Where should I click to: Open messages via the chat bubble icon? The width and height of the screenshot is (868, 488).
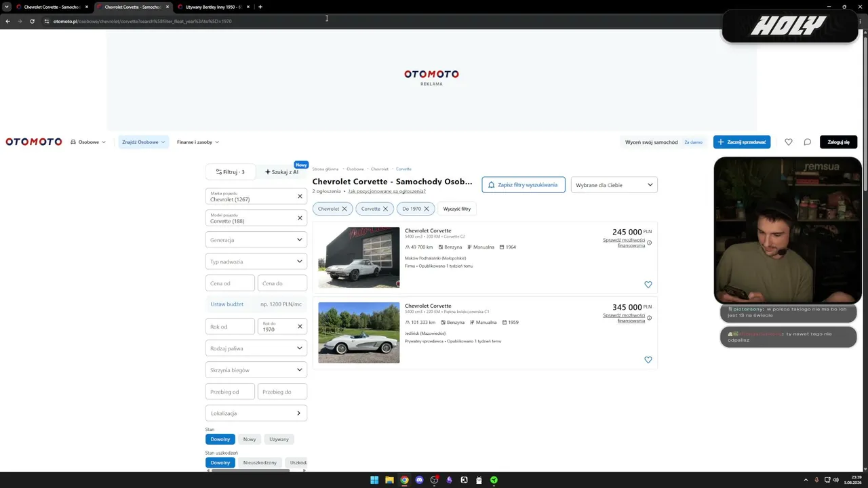(807, 142)
